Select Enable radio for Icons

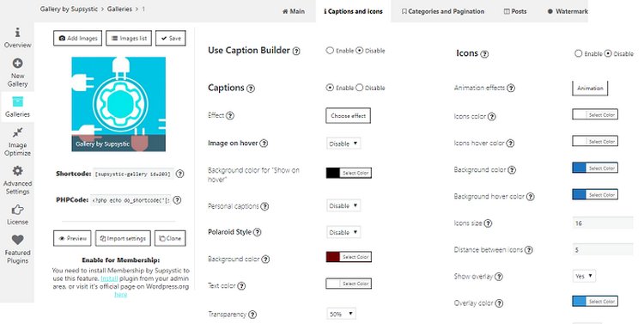tap(578, 53)
